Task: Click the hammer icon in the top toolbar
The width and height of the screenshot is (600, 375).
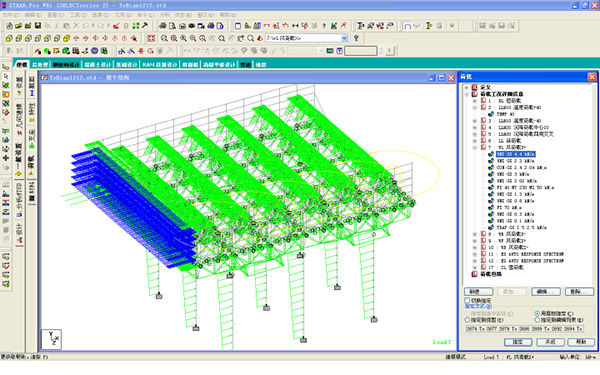Action: click(x=145, y=26)
